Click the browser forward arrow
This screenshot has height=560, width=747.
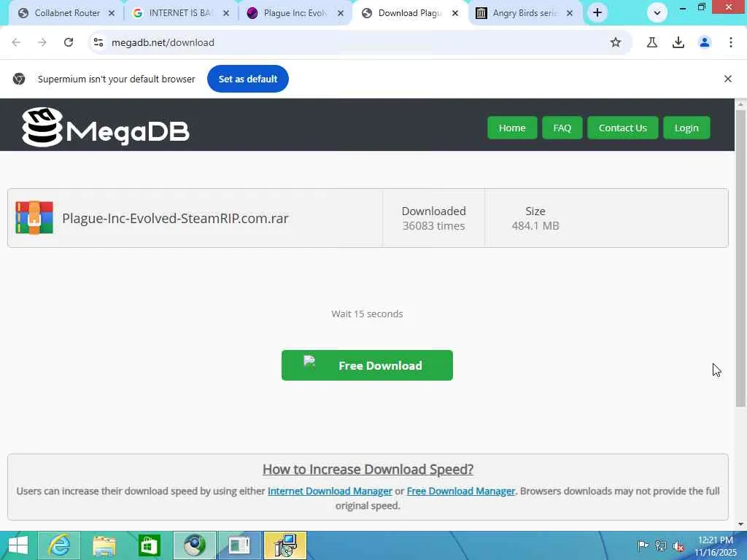[42, 42]
